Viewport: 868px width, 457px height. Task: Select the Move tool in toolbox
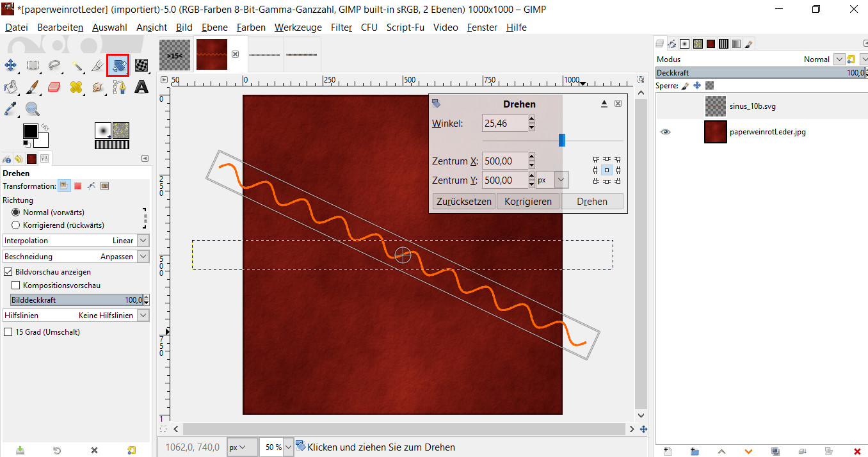11,65
